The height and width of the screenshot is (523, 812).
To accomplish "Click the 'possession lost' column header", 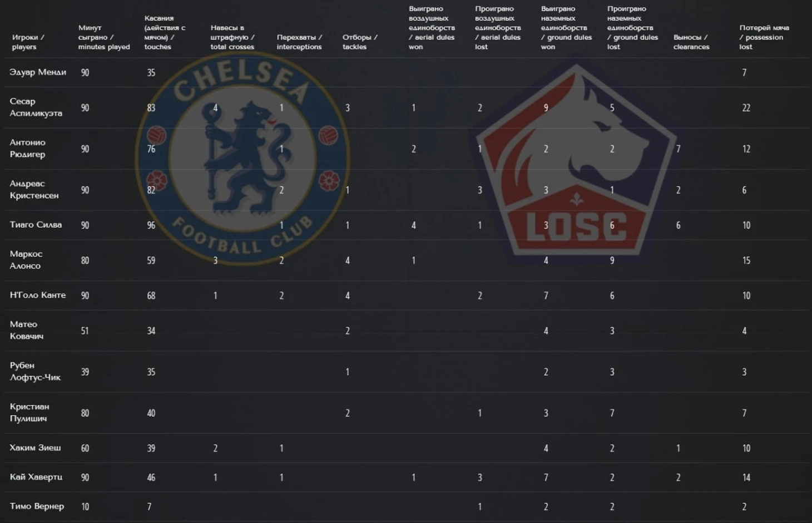I will coord(764,37).
